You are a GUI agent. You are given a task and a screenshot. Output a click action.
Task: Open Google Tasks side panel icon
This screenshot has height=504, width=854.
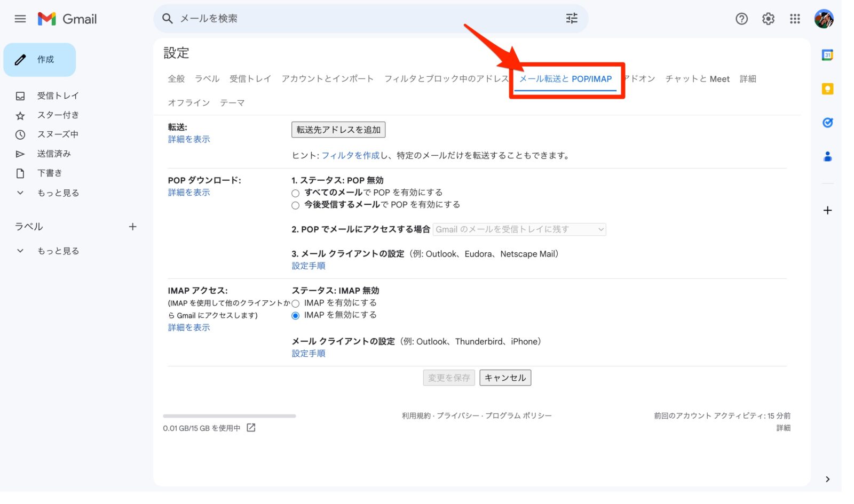(827, 123)
